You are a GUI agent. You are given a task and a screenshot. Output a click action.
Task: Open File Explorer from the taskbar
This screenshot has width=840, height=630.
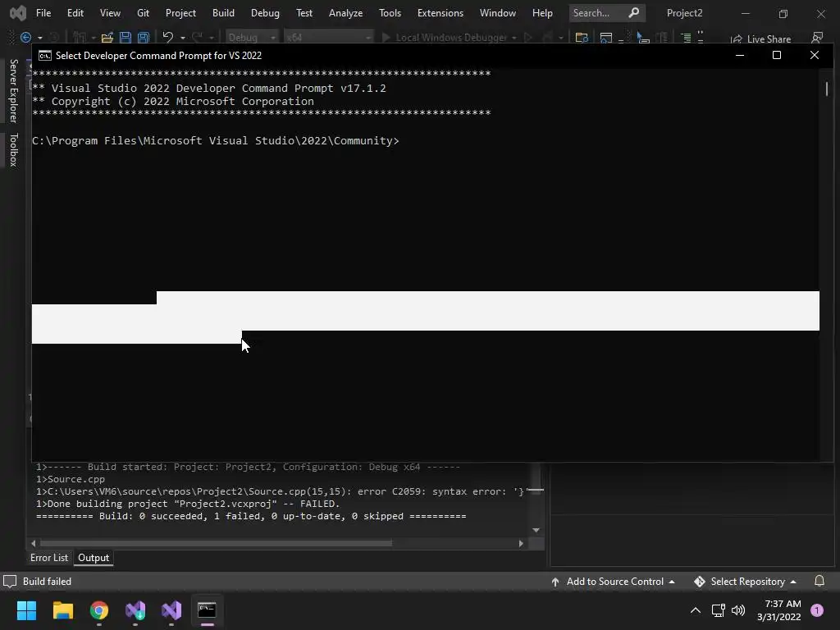tap(62, 610)
